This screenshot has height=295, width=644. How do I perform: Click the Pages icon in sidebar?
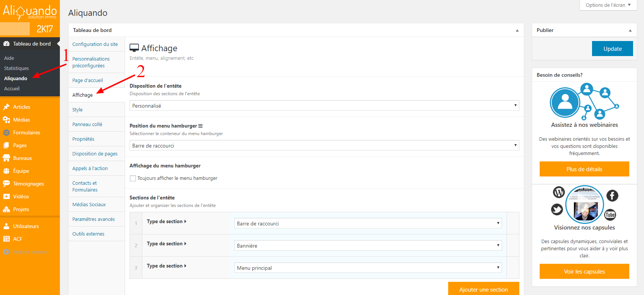click(6, 145)
